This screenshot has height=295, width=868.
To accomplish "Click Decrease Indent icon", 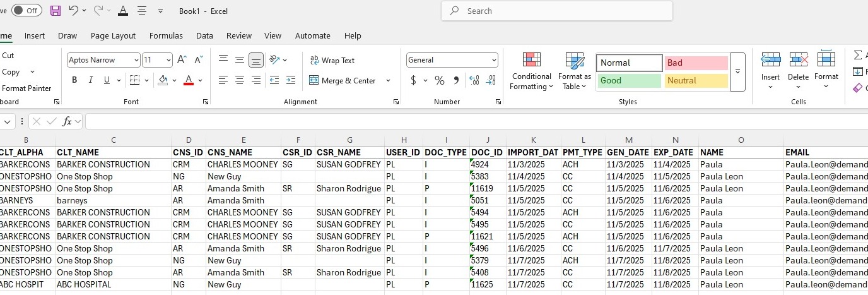I will pyautogui.click(x=274, y=80).
